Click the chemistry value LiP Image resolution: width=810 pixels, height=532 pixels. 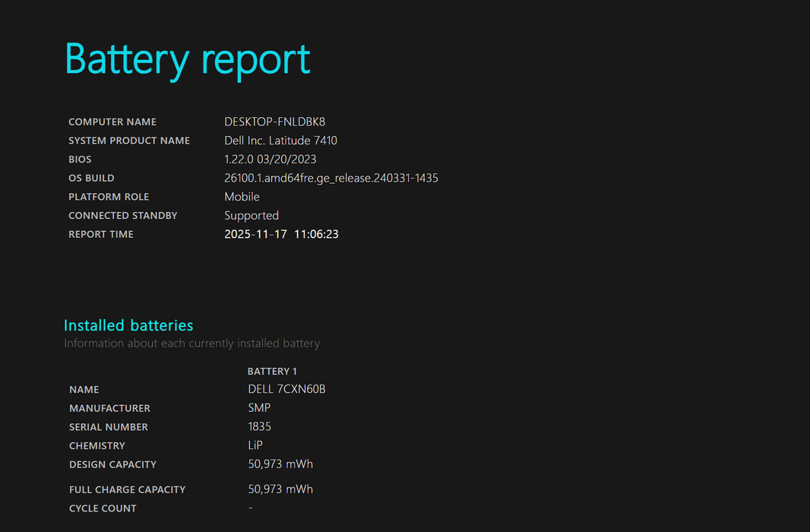coord(255,445)
